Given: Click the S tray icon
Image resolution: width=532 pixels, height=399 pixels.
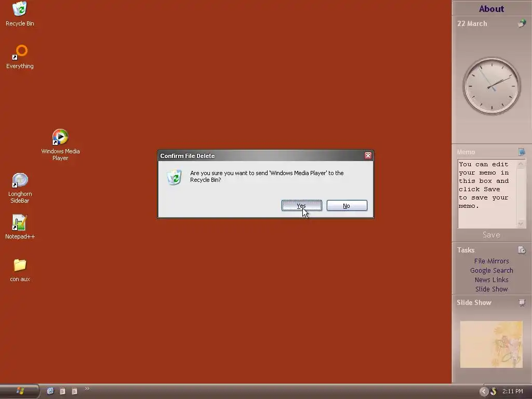Looking at the screenshot, I should pyautogui.click(x=494, y=392).
